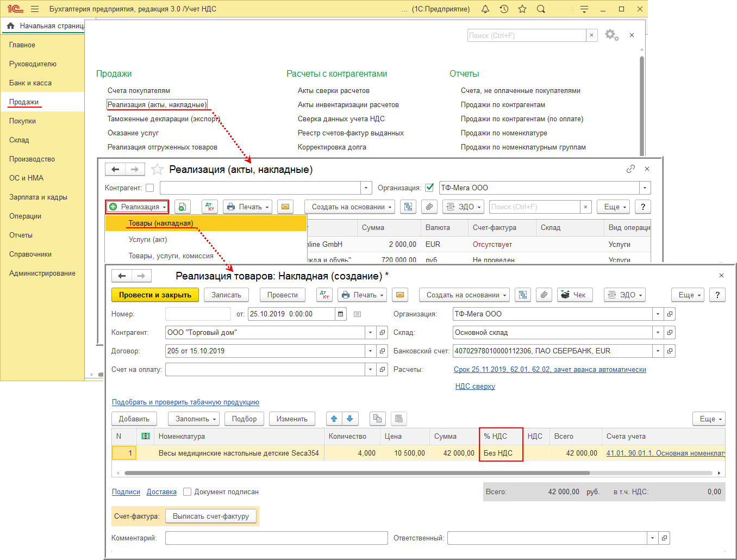
Task: Open section settings gear icon
Action: click(x=611, y=35)
